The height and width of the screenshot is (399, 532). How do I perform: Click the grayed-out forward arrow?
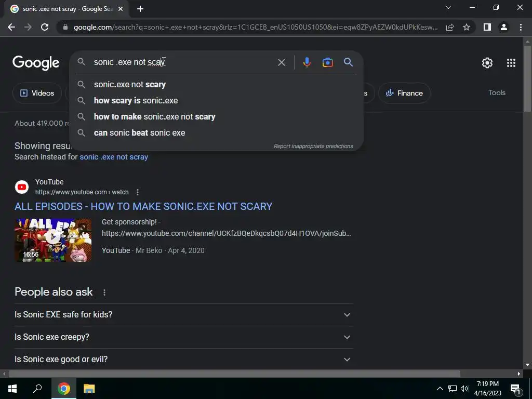[28, 27]
